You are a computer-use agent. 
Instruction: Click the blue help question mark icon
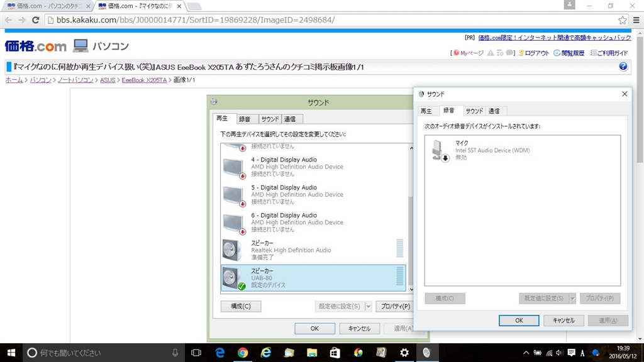[623, 67]
